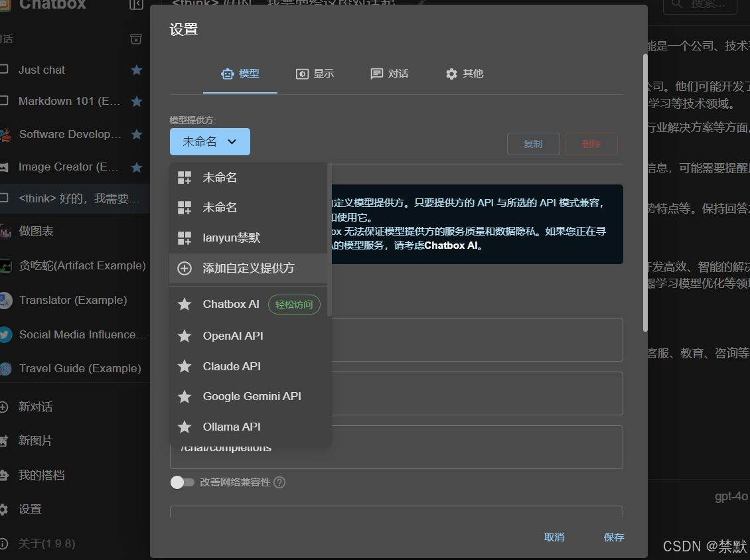750x560 pixels.
Task: Click the 轻松访问 badge
Action: coord(294,305)
